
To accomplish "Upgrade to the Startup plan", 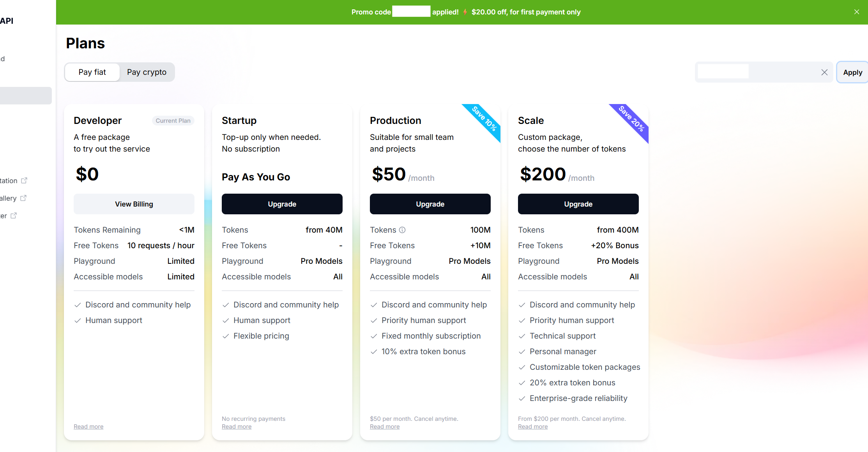I will click(x=282, y=204).
